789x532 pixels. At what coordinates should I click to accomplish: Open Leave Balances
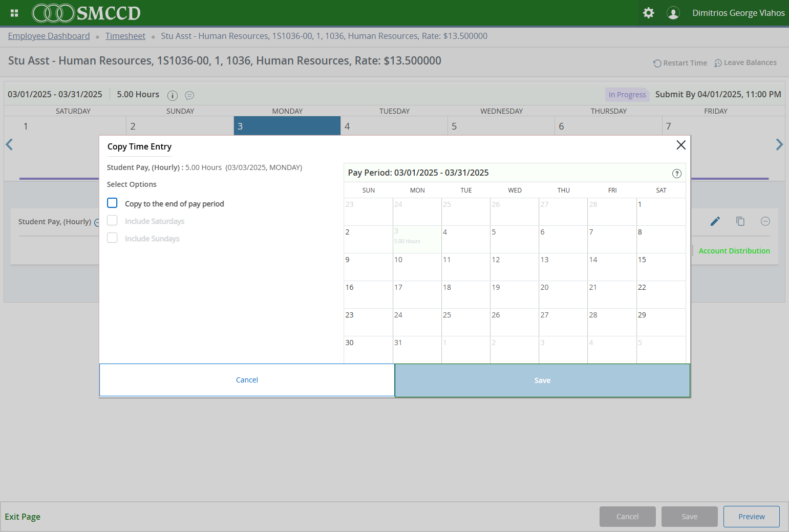(x=745, y=62)
